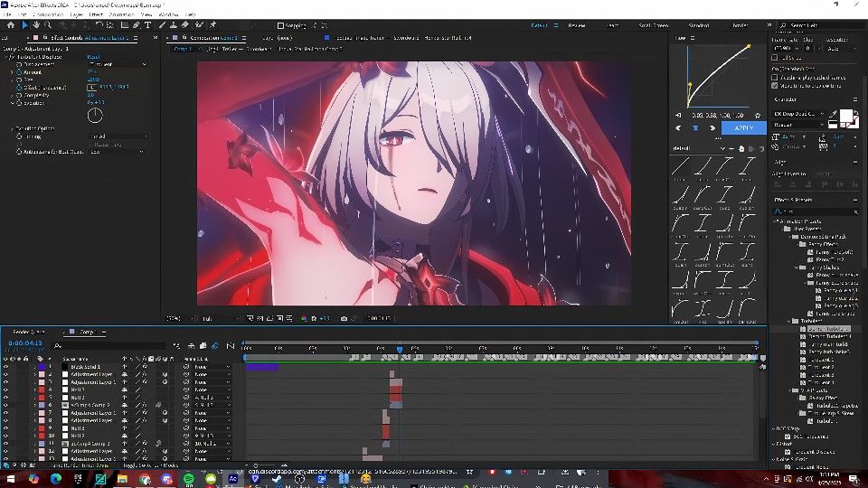This screenshot has height=488, width=868.
Task: Open File Explorer from the taskbar
Action: pyautogui.click(x=122, y=479)
